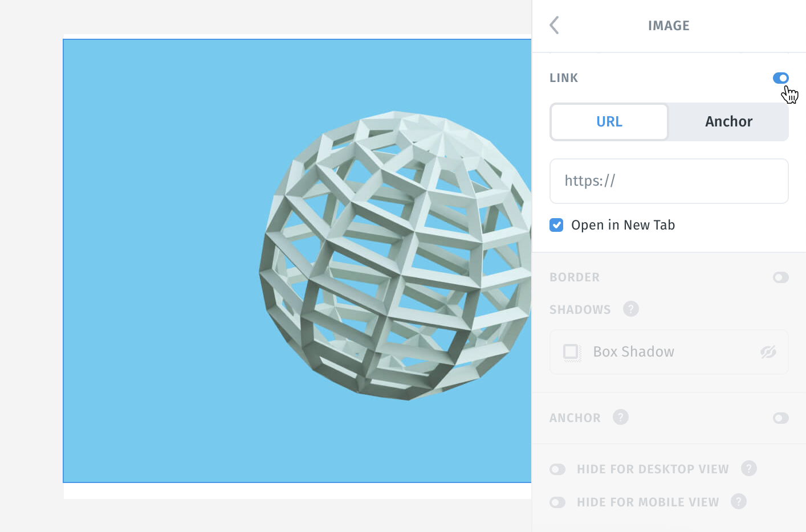Enable the BORDER toggle
Image resolution: width=806 pixels, height=532 pixels.
(780, 277)
